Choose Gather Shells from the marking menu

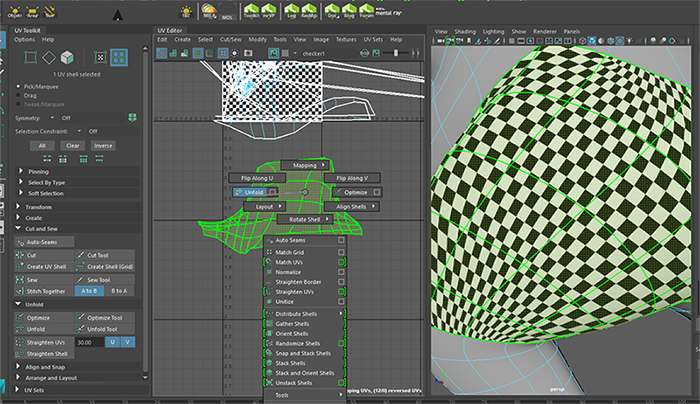click(294, 325)
